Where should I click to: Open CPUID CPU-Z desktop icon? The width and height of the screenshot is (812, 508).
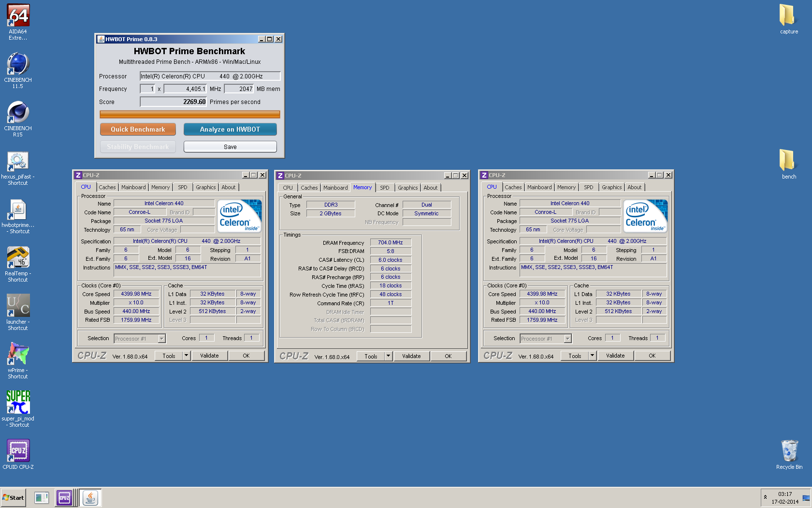18,454
